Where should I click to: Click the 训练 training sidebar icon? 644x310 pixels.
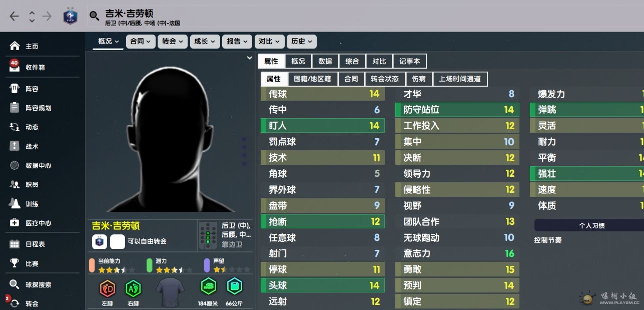(x=15, y=204)
